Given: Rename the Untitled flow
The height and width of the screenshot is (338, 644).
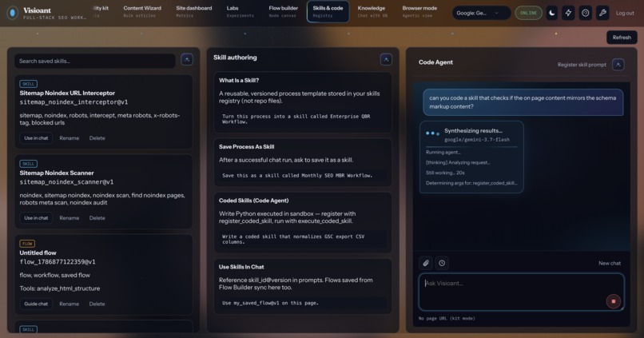Looking at the screenshot, I should (70, 304).
